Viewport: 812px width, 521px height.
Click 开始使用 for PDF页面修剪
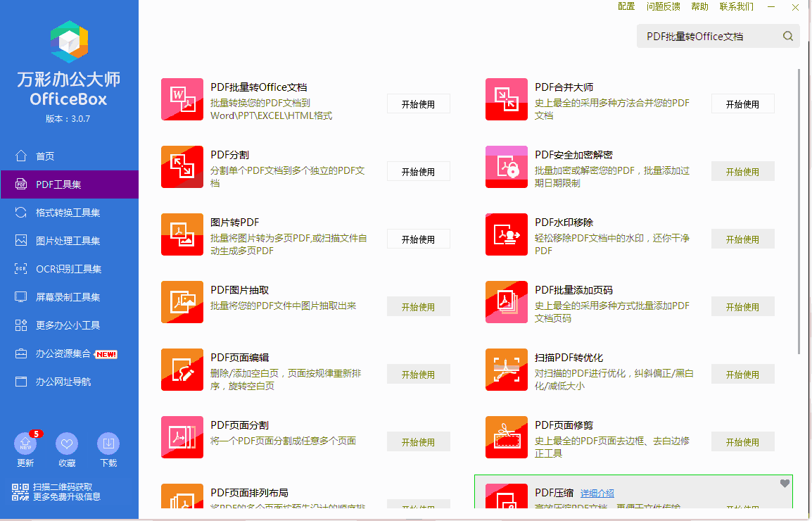pyautogui.click(x=742, y=441)
